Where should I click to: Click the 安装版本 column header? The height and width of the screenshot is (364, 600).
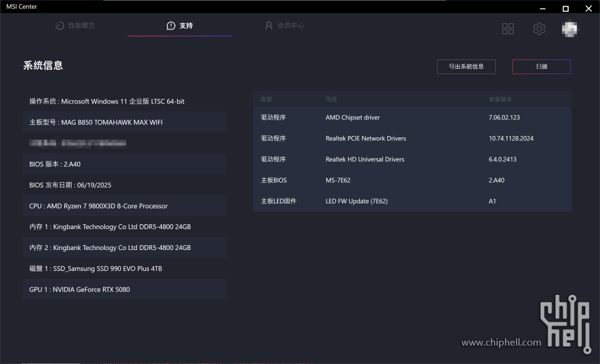(500, 99)
